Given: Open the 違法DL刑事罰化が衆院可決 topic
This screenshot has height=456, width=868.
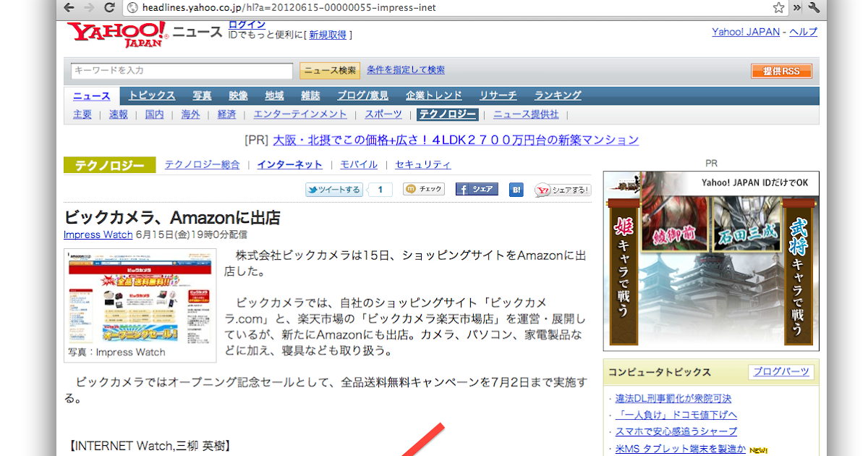Looking at the screenshot, I should click(x=673, y=399).
